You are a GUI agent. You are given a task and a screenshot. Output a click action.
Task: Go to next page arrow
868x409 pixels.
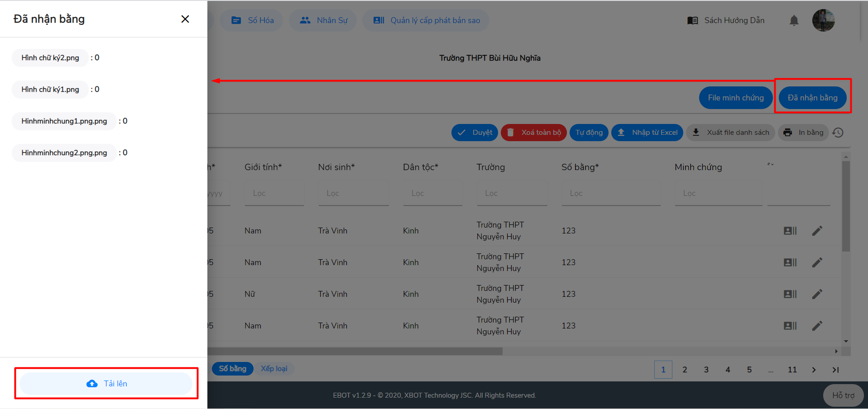click(x=814, y=370)
